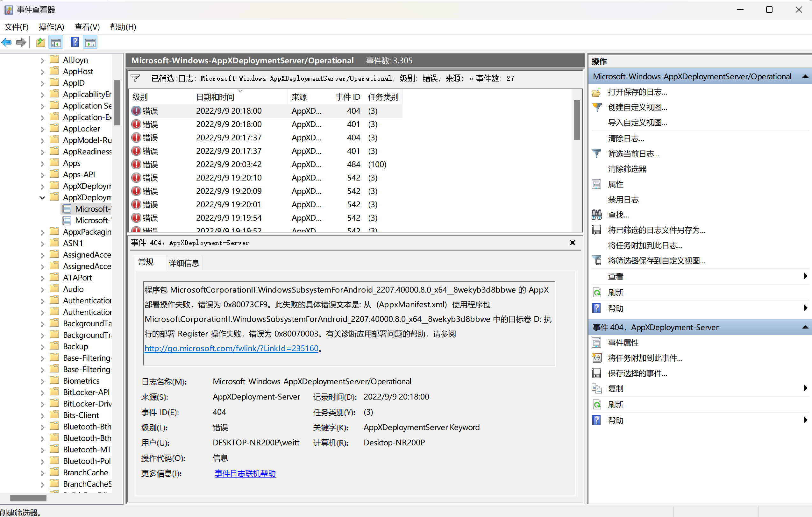Select 创建自定义视图 with the filter icon
Viewport: 812px width, 517px height.
click(x=637, y=107)
